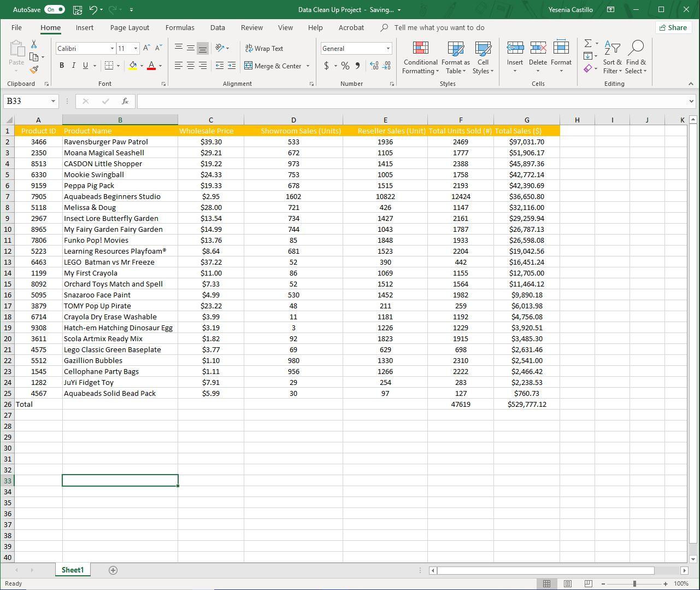Apply Borders to the cell

click(109, 66)
